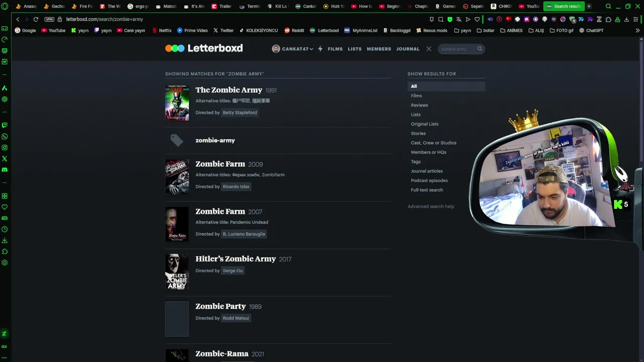
Task: Open sidebar history clock icon
Action: coord(5,229)
